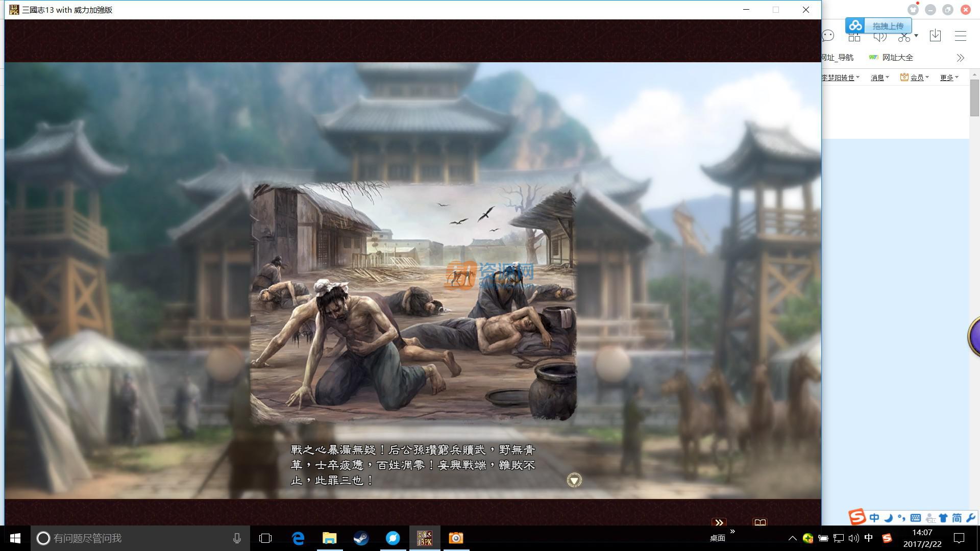
Task: Toggle simplified/traditional 简 on Sogou bar
Action: point(957,518)
